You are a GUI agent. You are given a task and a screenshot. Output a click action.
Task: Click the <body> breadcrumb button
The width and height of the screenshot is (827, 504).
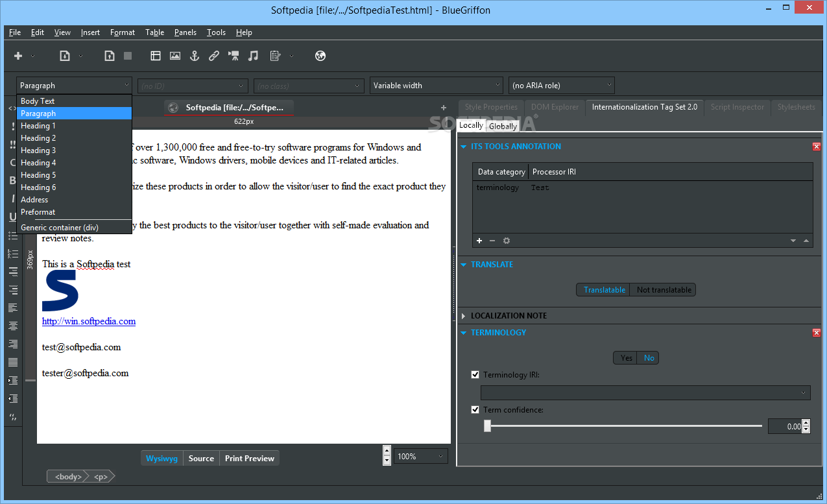67,477
